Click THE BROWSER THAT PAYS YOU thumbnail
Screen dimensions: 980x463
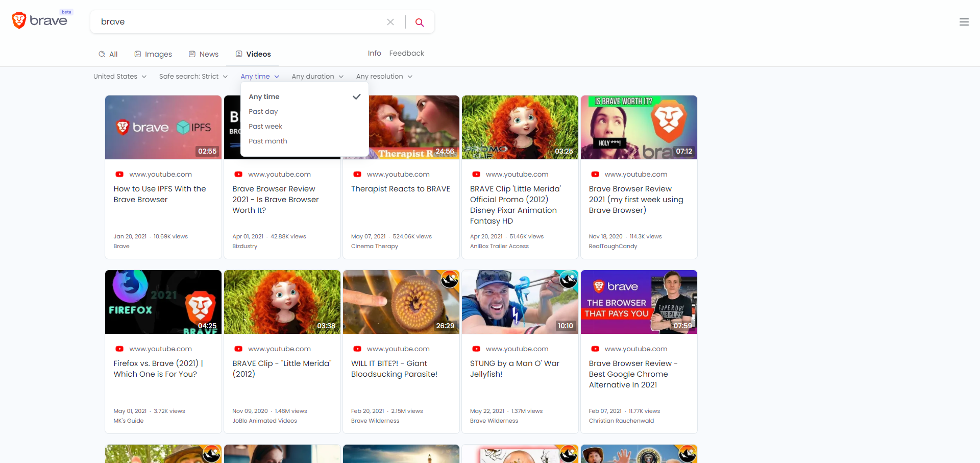click(639, 302)
